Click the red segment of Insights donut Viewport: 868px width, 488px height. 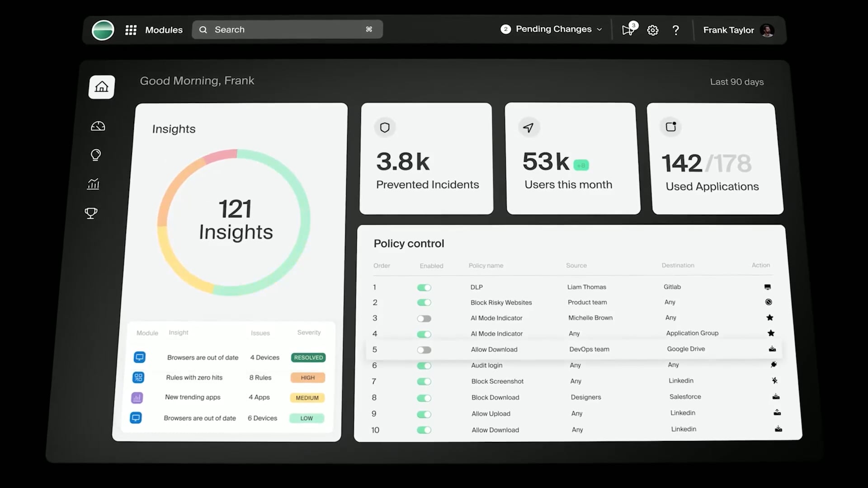point(220,156)
